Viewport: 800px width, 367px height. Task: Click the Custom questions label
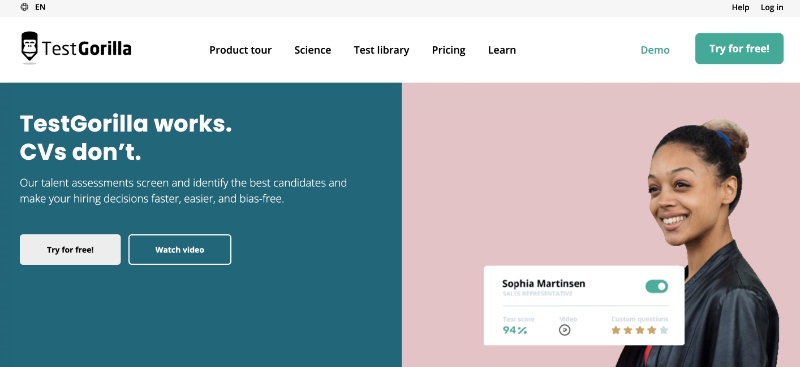click(640, 319)
